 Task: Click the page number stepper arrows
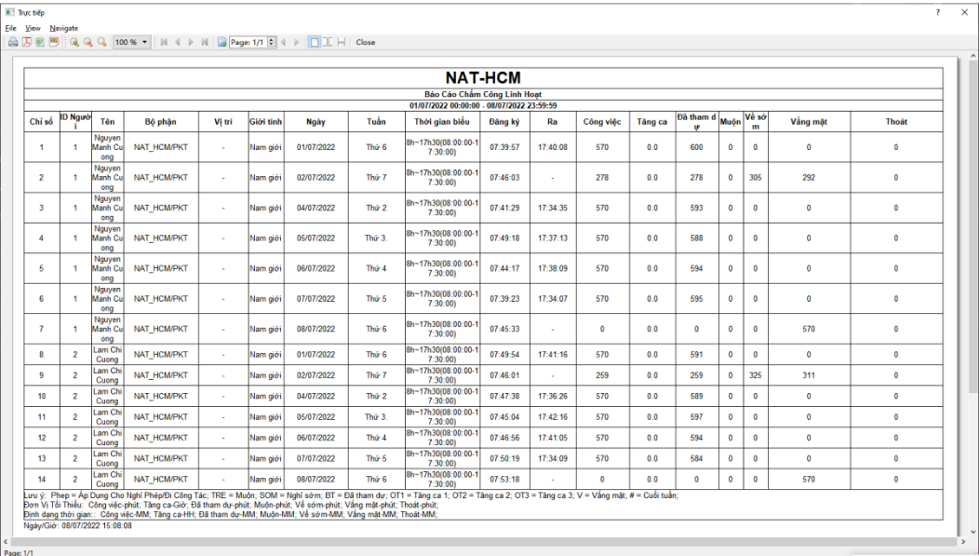tap(270, 42)
